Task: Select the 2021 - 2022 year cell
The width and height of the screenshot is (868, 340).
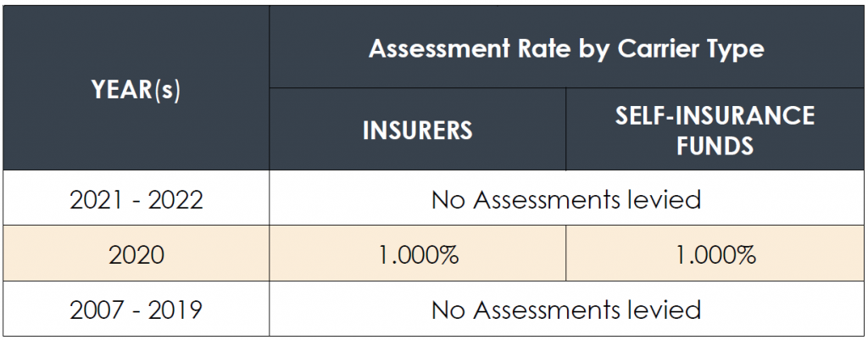Action: point(136,198)
